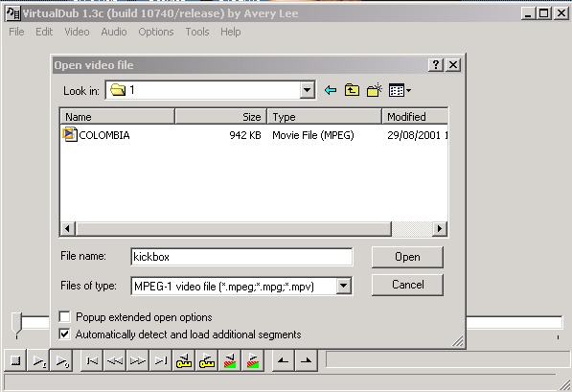The height and width of the screenshot is (392, 572).
Task: Click the dialog resize grip corner
Action: [458, 341]
